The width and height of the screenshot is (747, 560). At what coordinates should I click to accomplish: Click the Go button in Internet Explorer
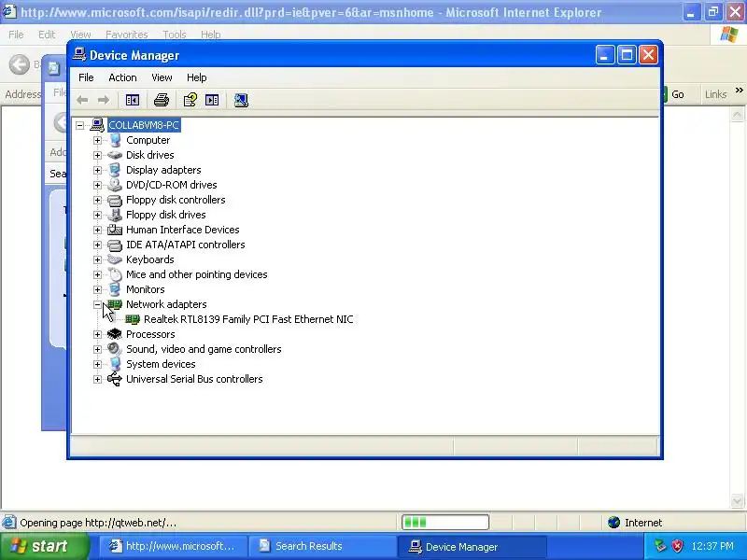pos(675,94)
